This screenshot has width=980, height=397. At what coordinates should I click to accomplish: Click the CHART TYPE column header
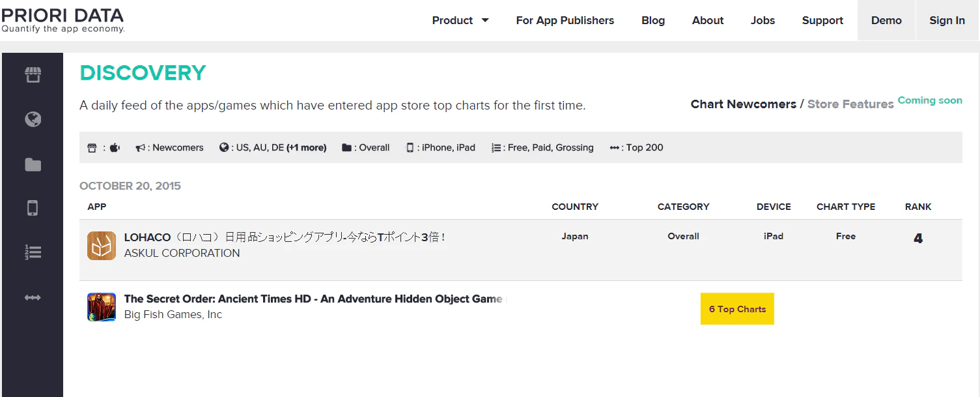(x=846, y=207)
